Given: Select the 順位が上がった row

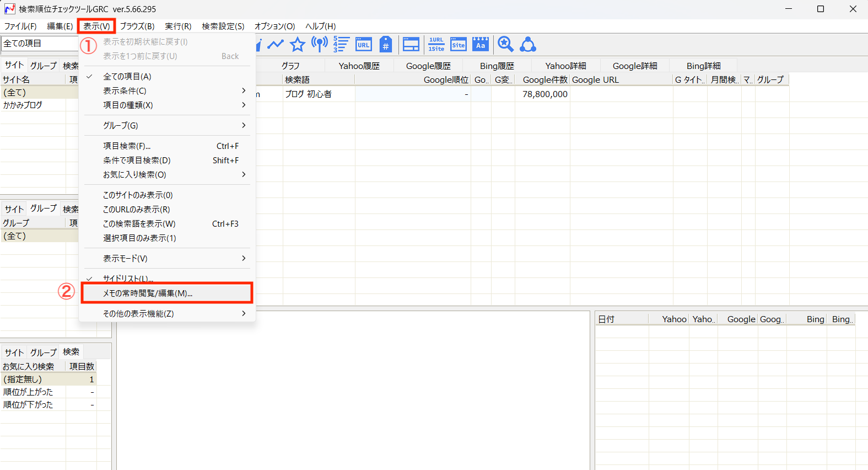Looking at the screenshot, I should (x=48, y=392).
